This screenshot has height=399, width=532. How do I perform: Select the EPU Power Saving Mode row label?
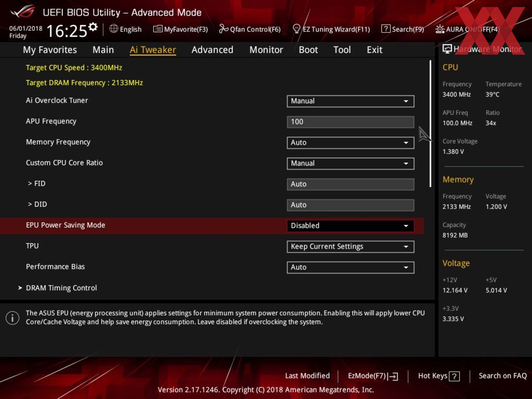pyautogui.click(x=65, y=225)
